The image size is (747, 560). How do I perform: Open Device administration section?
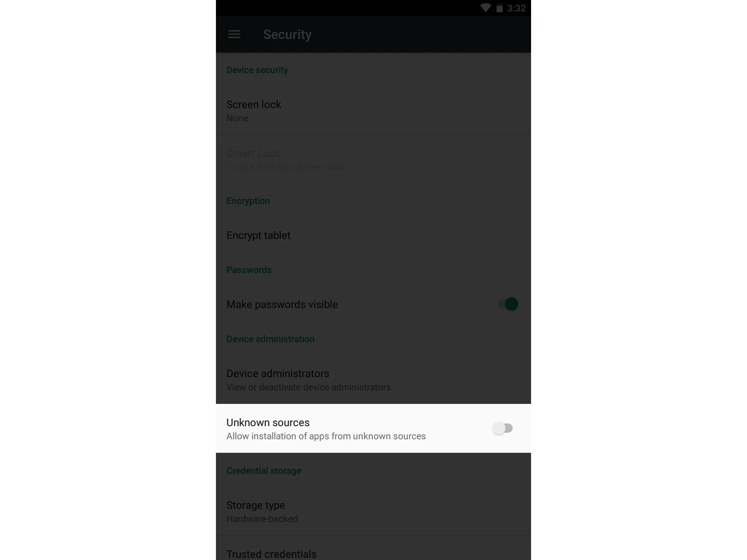point(270,339)
